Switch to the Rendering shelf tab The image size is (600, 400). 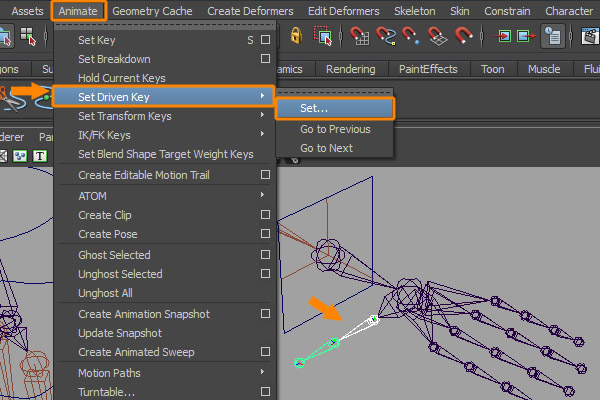(350, 70)
